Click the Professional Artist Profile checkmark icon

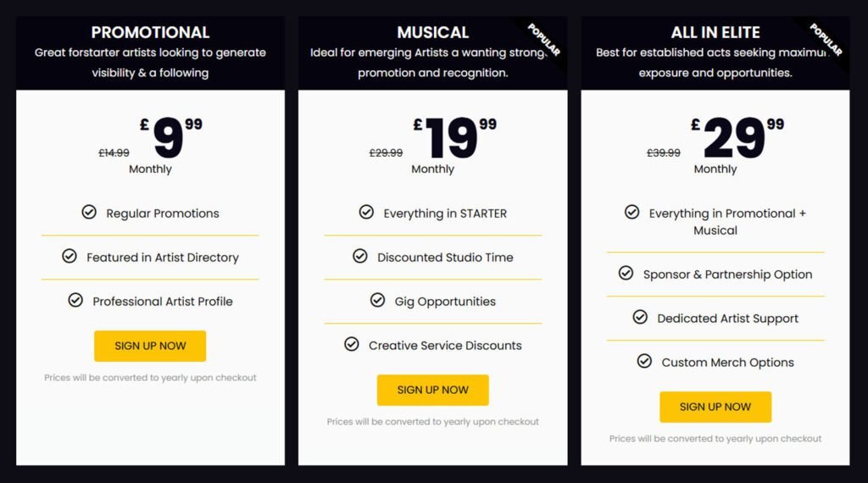point(75,300)
